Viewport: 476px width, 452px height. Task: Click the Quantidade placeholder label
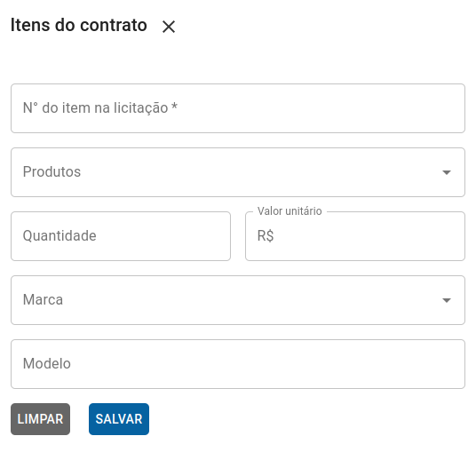point(59,236)
